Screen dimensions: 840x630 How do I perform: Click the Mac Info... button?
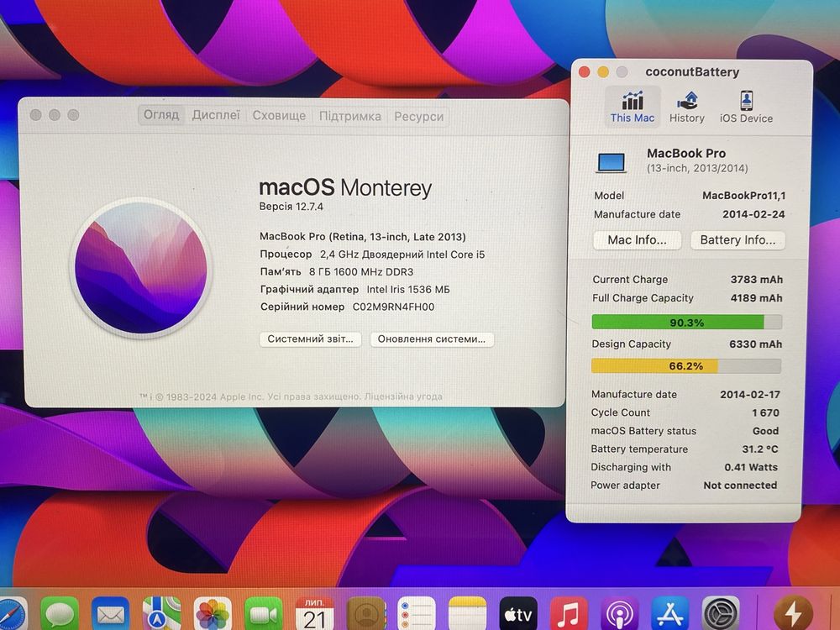637,240
